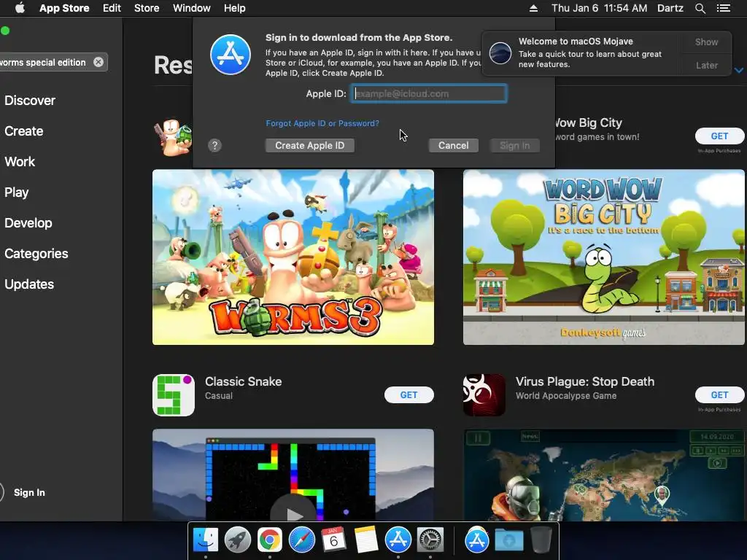Open the Store menu
747x560 pixels.
[147, 8]
